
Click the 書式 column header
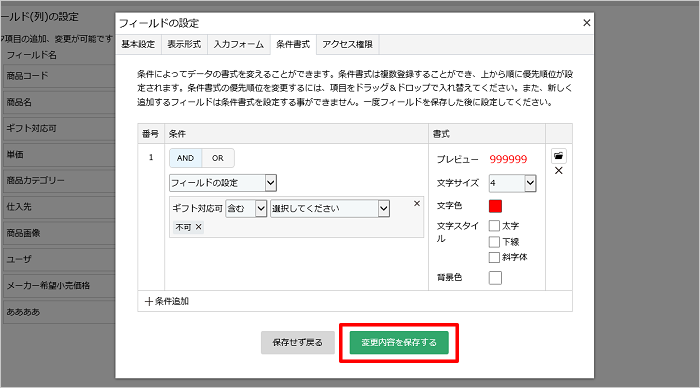point(487,134)
